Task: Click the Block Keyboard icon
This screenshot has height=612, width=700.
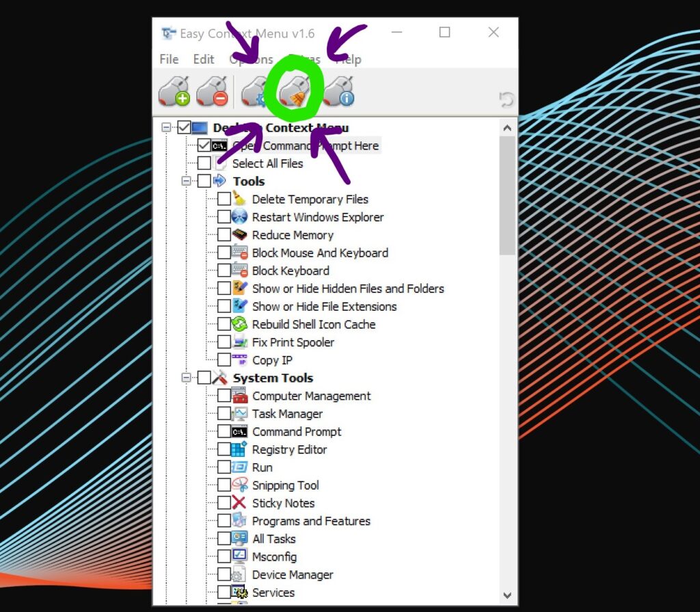Action: [240, 270]
